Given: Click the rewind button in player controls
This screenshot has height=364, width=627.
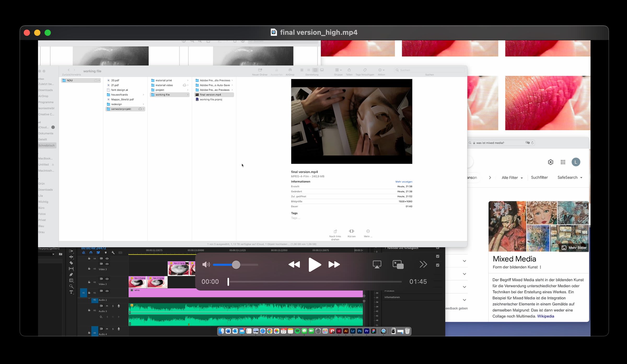Looking at the screenshot, I should (x=294, y=265).
